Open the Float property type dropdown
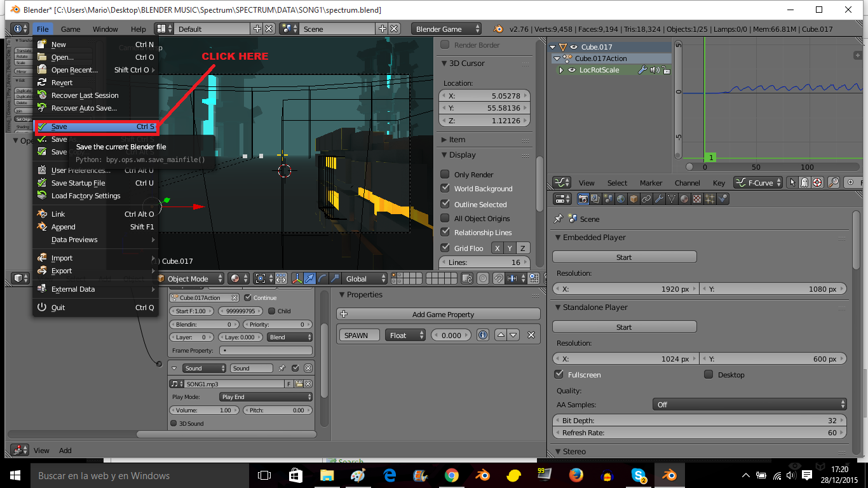This screenshot has width=868, height=488. 405,335
